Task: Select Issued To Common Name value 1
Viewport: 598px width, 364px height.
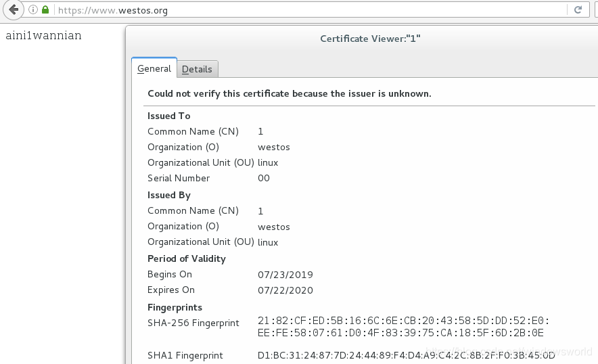Action: click(260, 132)
